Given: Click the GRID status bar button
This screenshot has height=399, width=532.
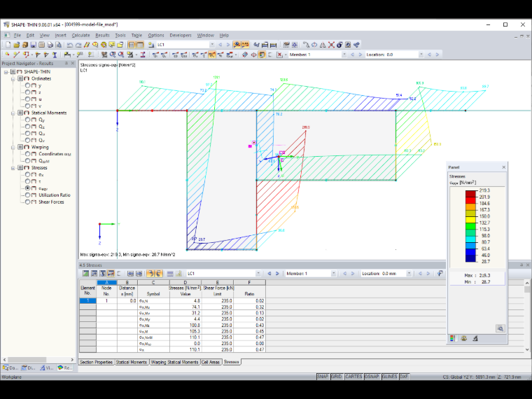Looking at the screenshot, I should point(337,377).
